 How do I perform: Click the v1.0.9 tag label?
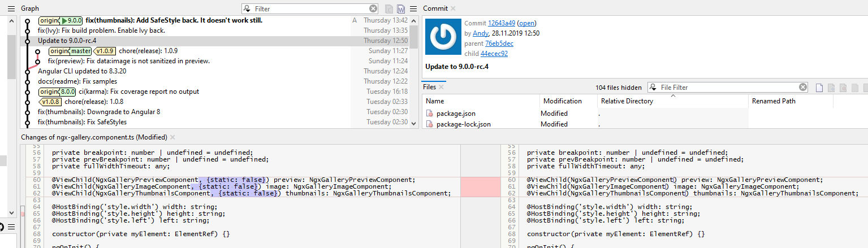(104, 51)
